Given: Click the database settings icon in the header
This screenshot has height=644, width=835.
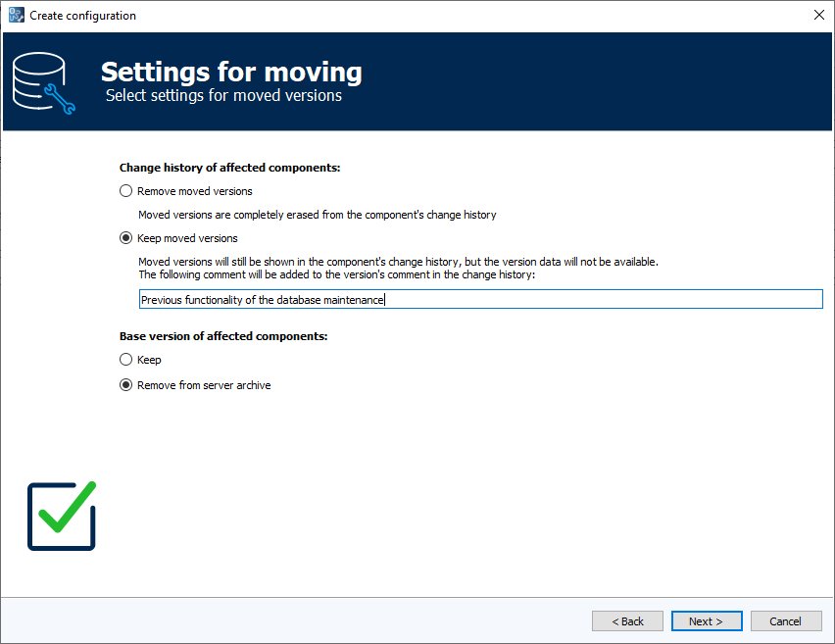Looking at the screenshot, I should click(41, 82).
